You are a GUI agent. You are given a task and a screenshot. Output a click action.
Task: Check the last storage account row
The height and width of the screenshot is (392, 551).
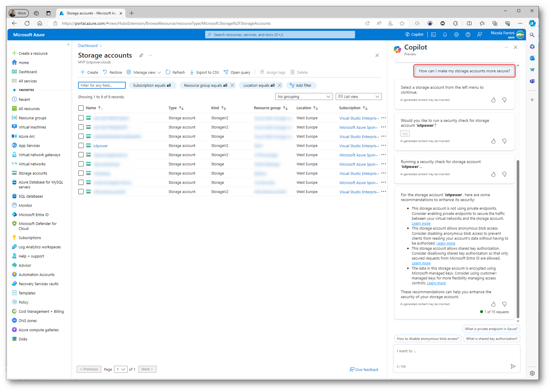click(x=81, y=192)
